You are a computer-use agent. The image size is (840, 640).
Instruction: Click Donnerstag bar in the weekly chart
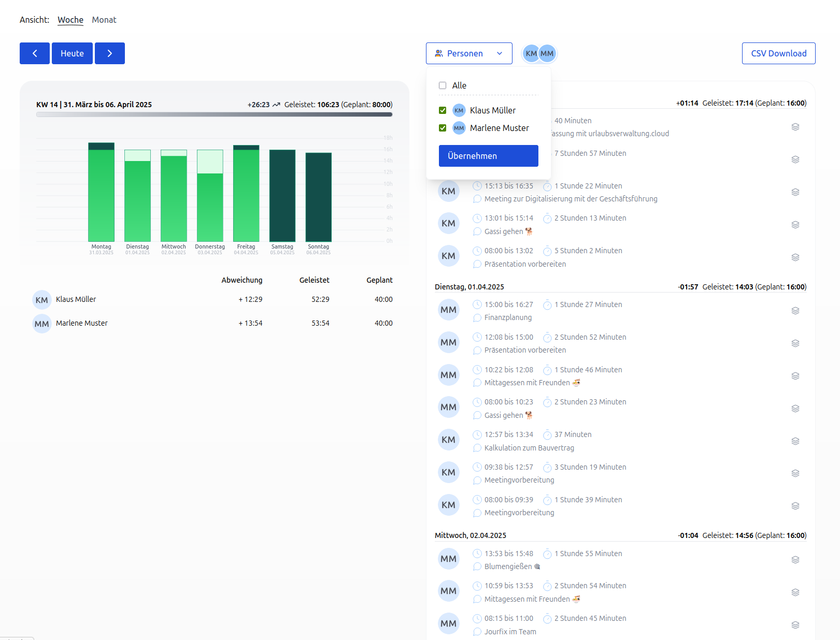[x=210, y=196]
